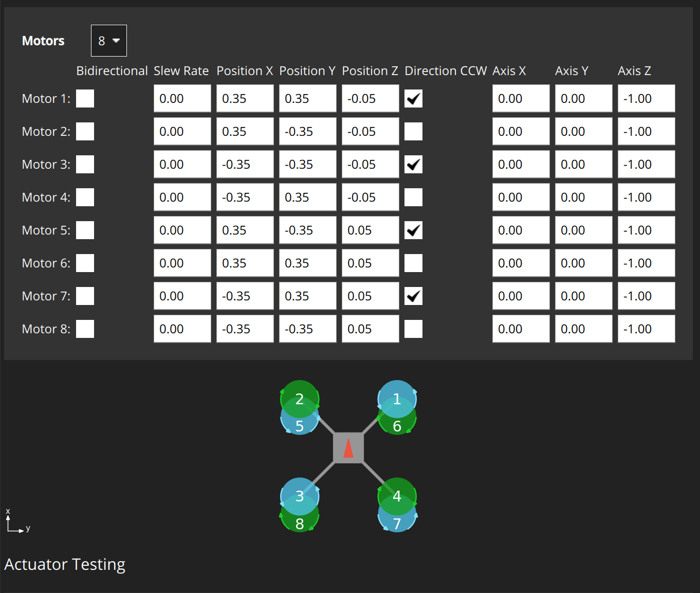Edit Motor 7 Axis X field

(521, 296)
